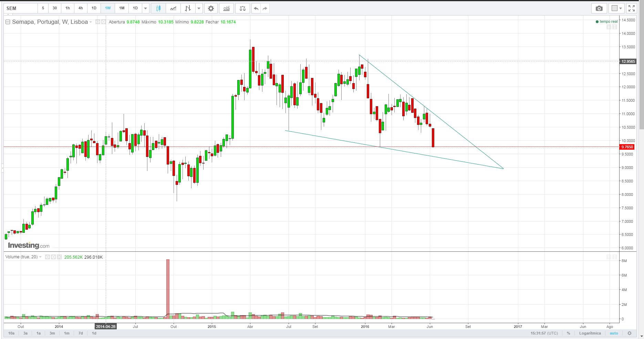
Task: Switch to the area line chart style
Action: point(173,8)
